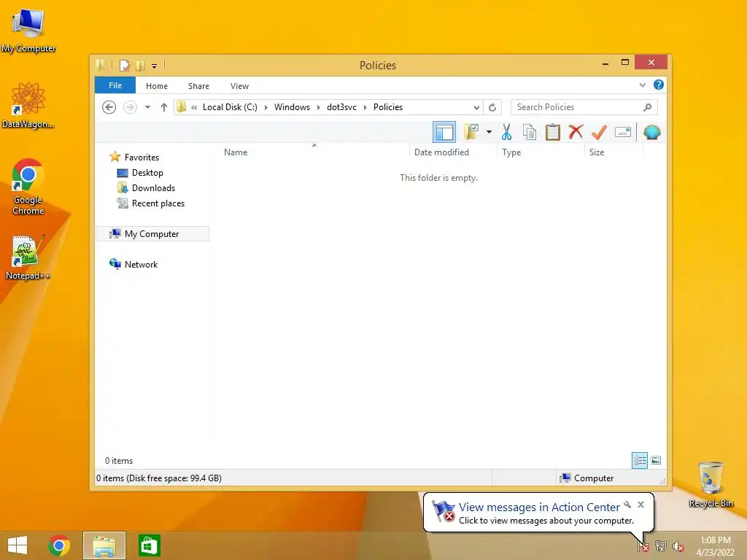Sort by the Date modified column
The height and width of the screenshot is (560, 747).
(452, 152)
